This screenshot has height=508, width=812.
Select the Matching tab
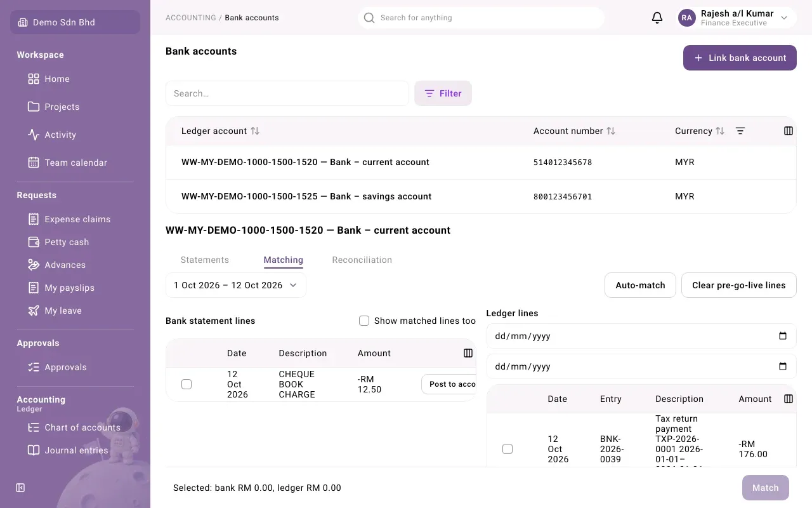[x=284, y=260]
